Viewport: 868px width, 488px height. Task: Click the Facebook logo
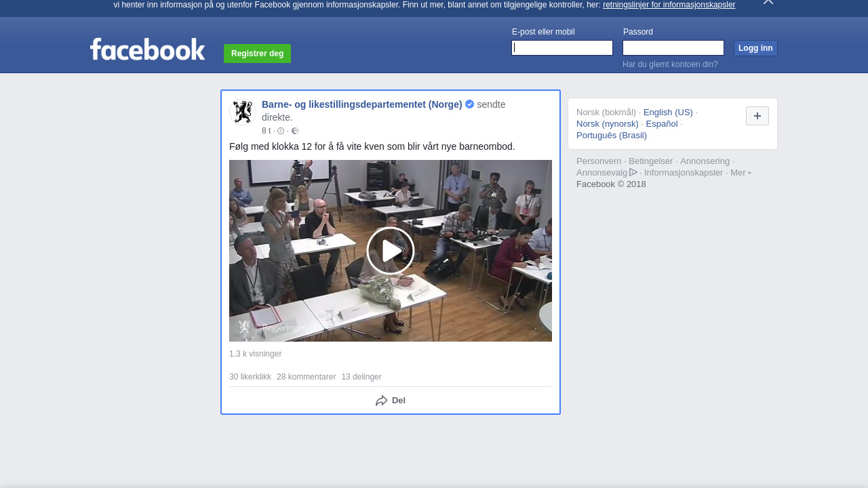point(147,49)
